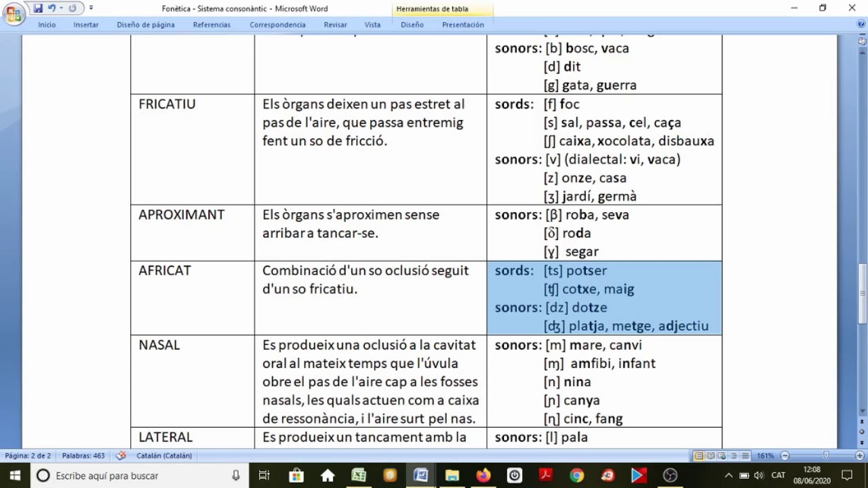Click next page button on scrollbar
The width and height of the screenshot is (868, 488).
click(863, 443)
